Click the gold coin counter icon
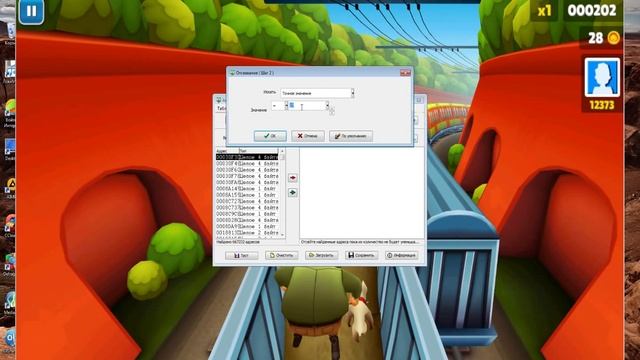Viewport: 640px width, 360px height. coord(613,38)
